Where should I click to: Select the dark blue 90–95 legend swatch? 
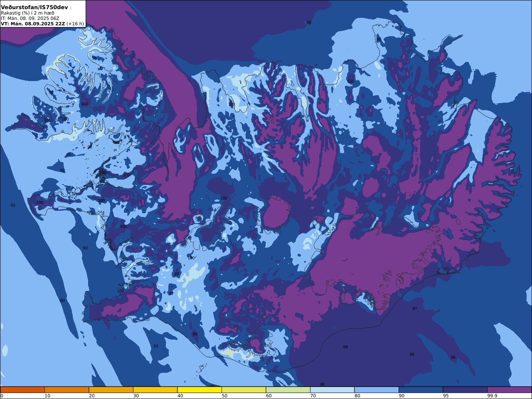(x=421, y=390)
